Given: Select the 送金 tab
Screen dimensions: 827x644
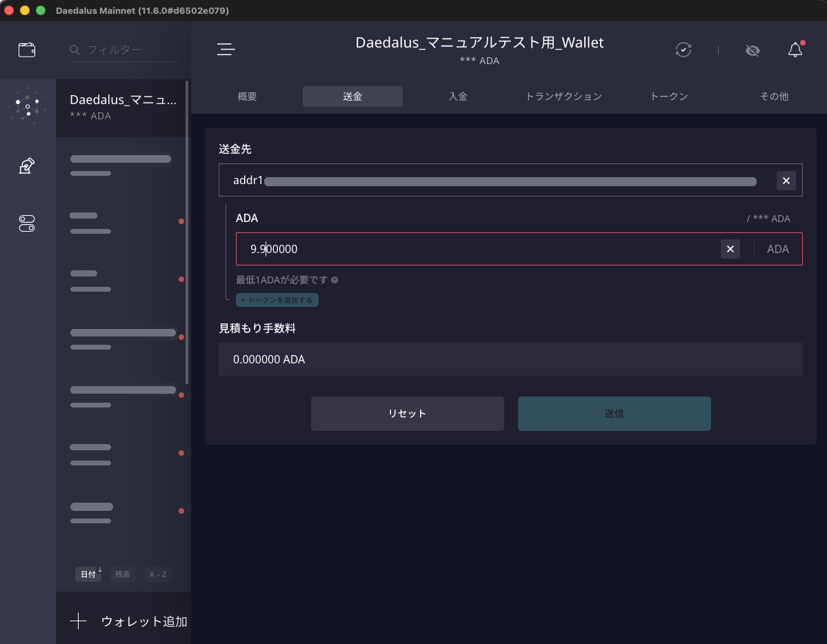Looking at the screenshot, I should click(352, 97).
